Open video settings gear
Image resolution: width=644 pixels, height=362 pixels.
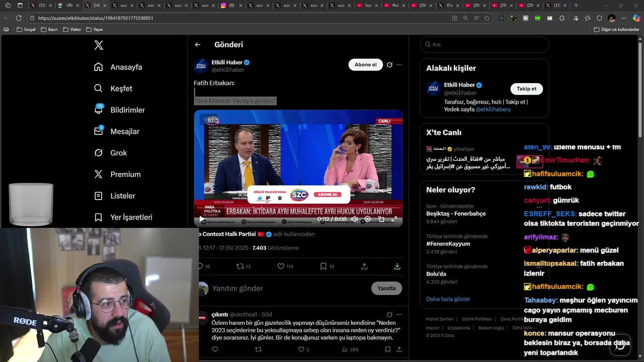pyautogui.click(x=368, y=219)
